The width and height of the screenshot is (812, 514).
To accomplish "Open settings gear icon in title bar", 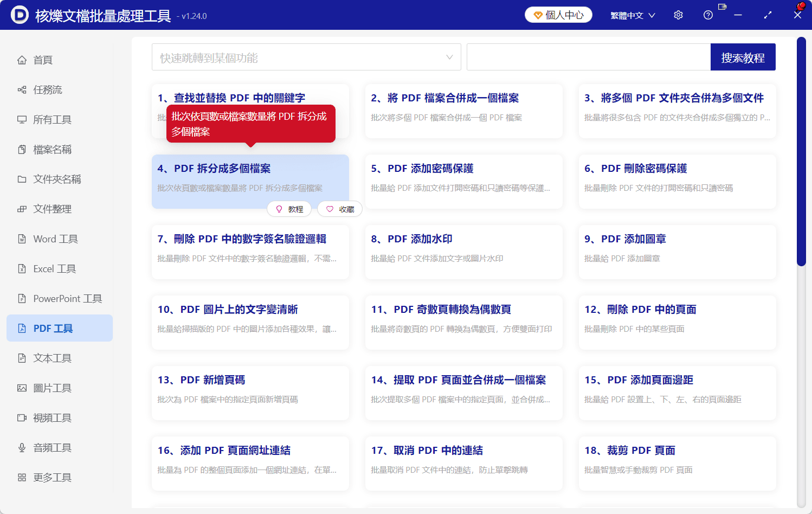I will tap(678, 15).
